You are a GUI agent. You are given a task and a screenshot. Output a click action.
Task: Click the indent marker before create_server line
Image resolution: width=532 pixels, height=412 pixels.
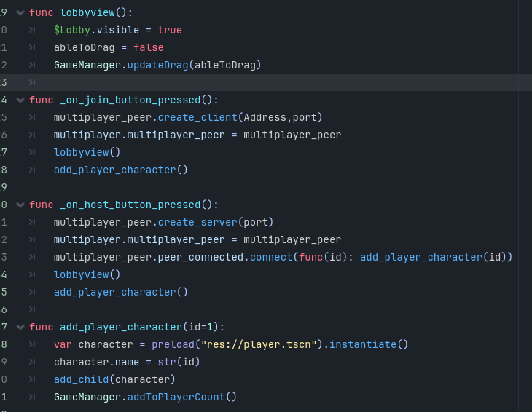[x=32, y=222]
